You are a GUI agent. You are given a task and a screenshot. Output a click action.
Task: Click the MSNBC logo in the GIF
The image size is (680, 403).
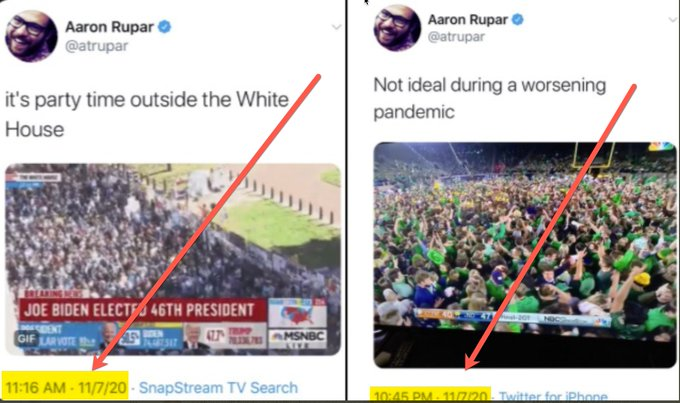(x=298, y=337)
